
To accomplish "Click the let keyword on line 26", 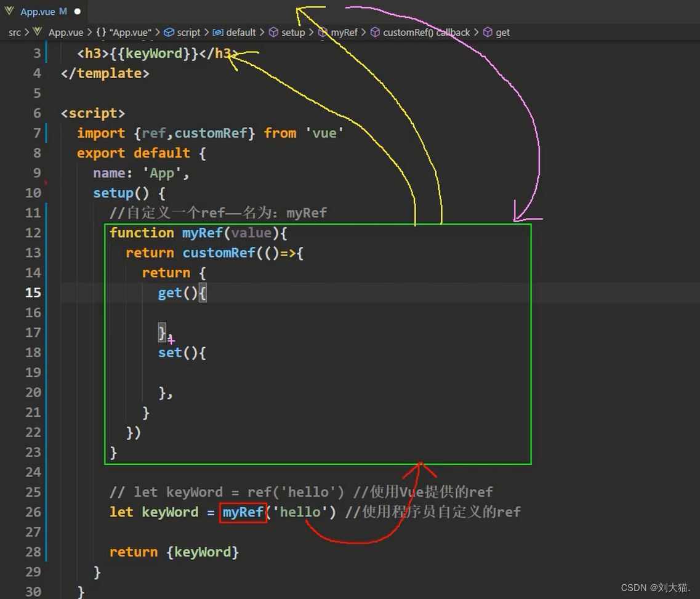I will click(121, 512).
